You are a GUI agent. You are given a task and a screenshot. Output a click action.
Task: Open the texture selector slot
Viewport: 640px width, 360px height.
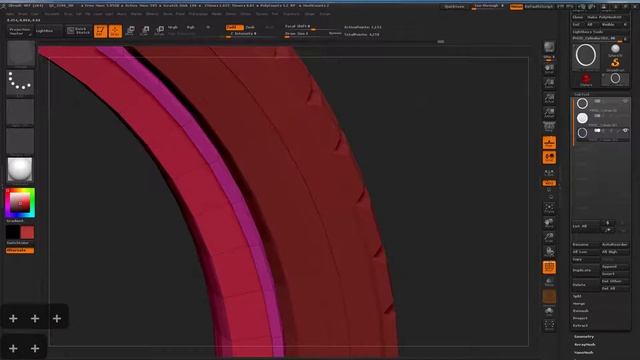[20, 141]
